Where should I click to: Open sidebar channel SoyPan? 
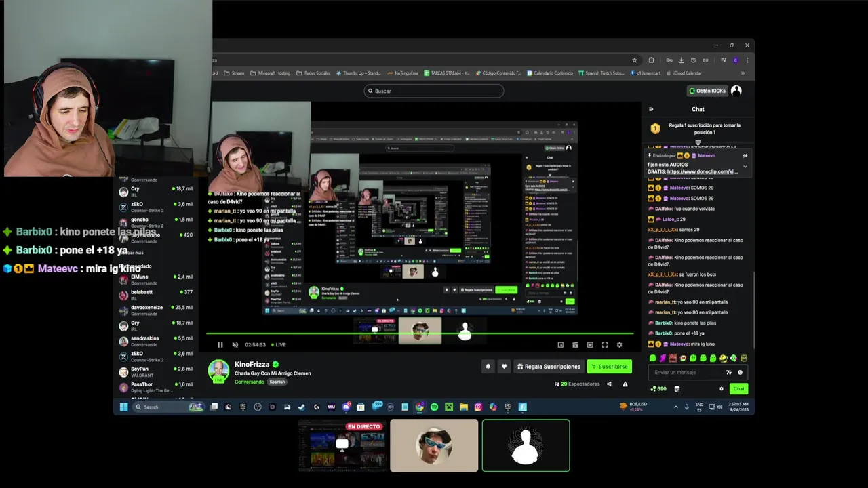tap(155, 371)
